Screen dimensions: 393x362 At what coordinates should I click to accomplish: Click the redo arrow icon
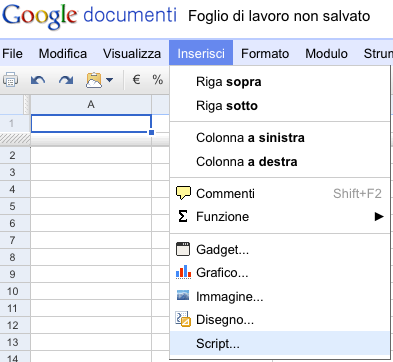[x=66, y=80]
